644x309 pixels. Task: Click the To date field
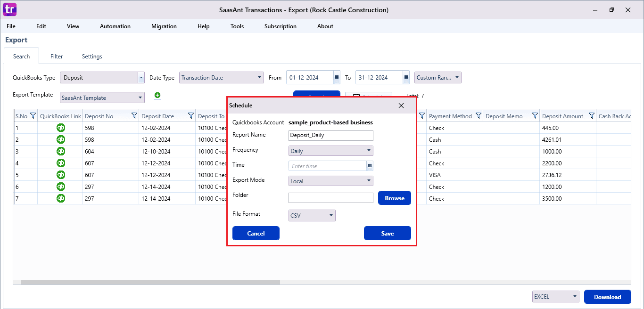[379, 78]
